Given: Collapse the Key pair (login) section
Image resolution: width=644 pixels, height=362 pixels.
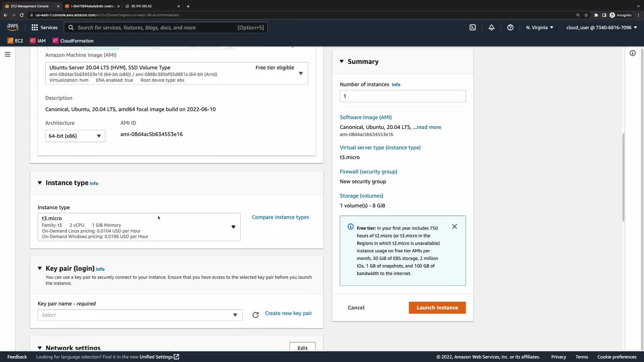Looking at the screenshot, I should (x=40, y=268).
